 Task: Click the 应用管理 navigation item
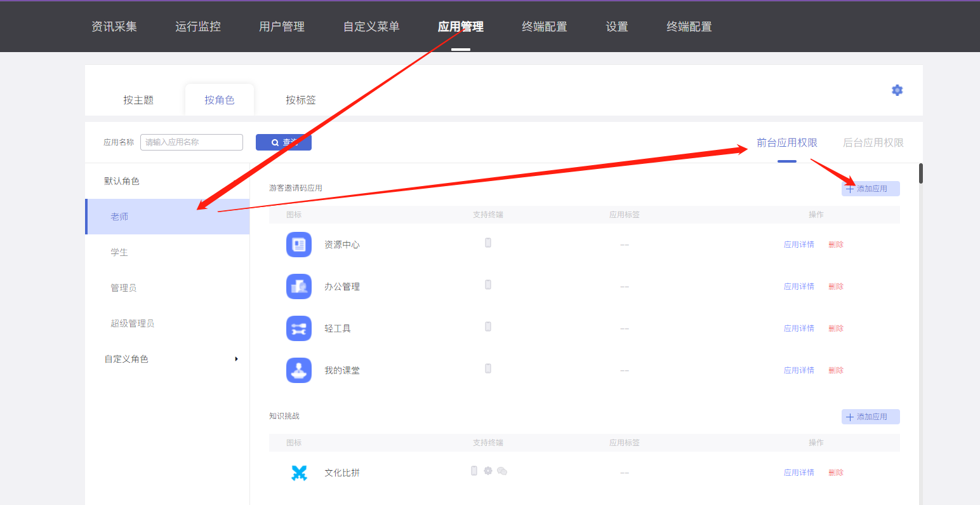point(461,27)
